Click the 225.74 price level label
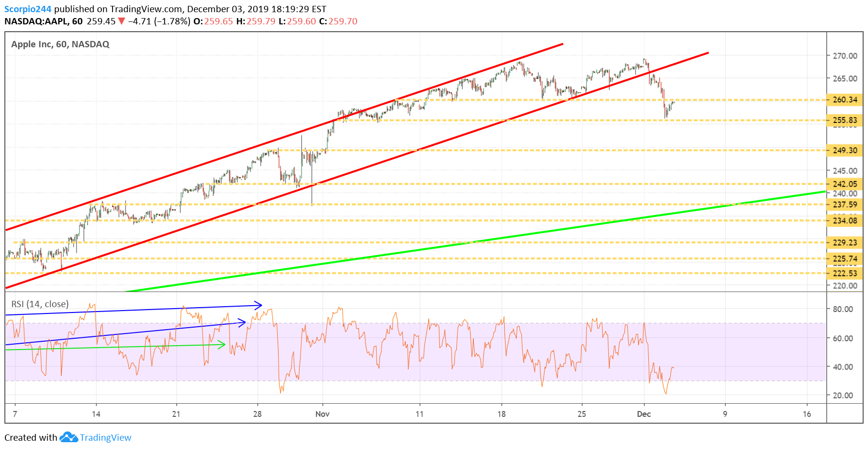Image resolution: width=868 pixels, height=450 pixels. click(845, 258)
